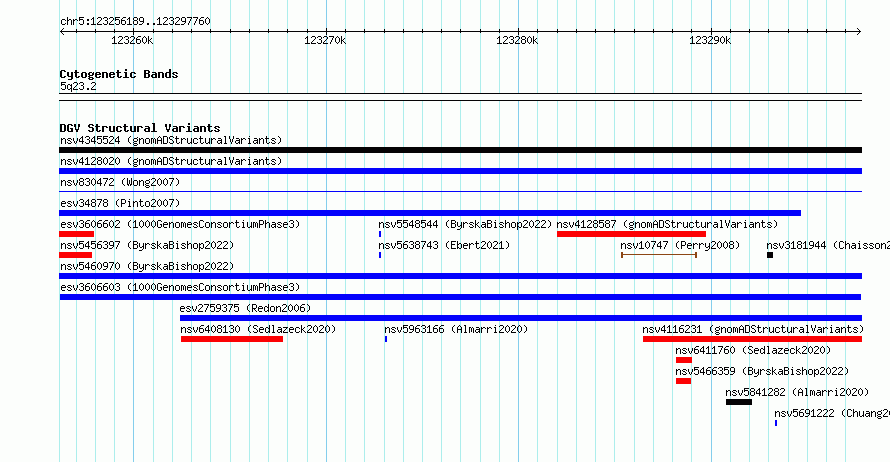The height and width of the screenshot is (462, 890).
Task: Open nsv5638743 (Ebert2021) label
Action: [x=444, y=245]
